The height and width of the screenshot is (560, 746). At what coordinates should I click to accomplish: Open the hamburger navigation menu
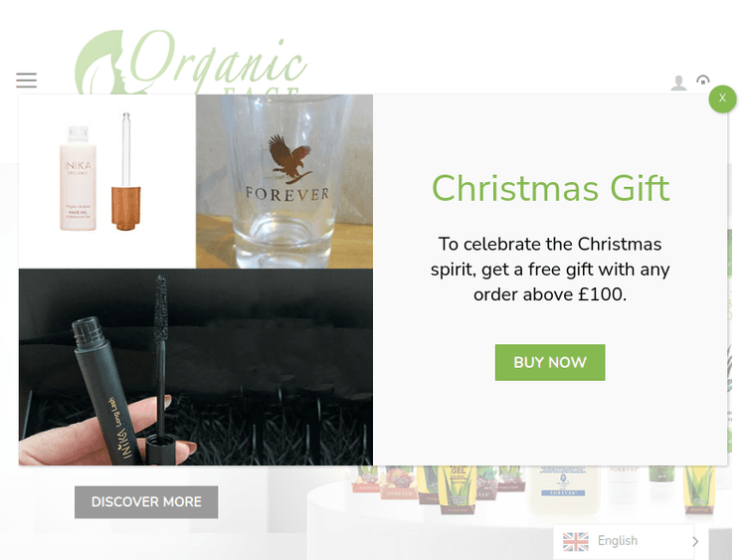pos(26,80)
